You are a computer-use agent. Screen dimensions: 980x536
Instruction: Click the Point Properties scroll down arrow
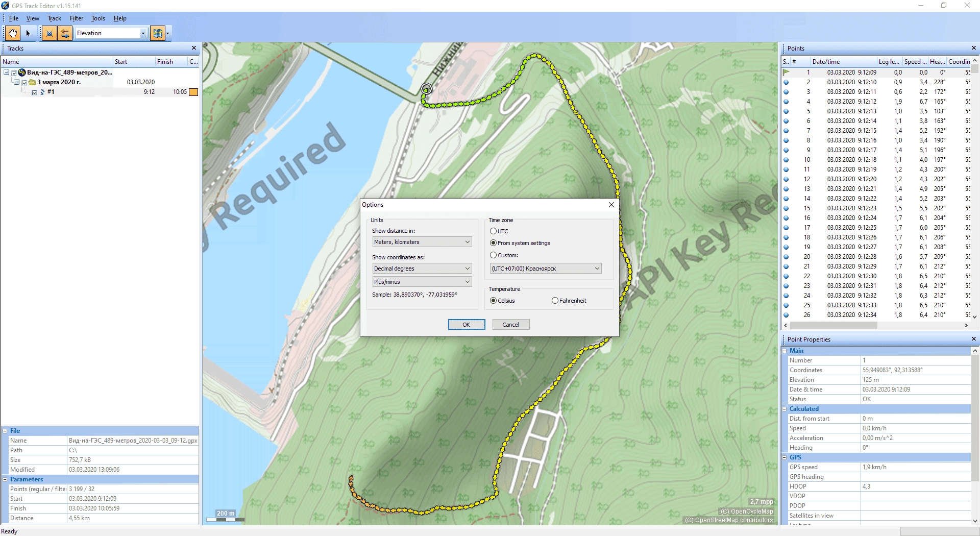(x=975, y=521)
